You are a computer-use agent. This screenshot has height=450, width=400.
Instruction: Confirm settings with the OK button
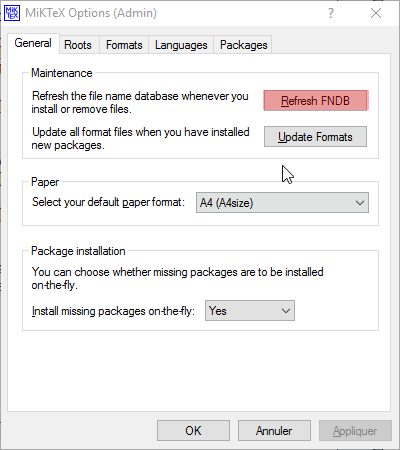click(x=193, y=431)
